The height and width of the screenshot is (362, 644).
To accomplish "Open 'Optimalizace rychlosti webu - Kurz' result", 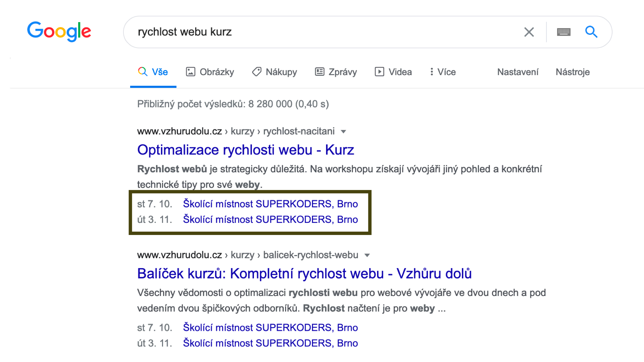I will tap(246, 150).
